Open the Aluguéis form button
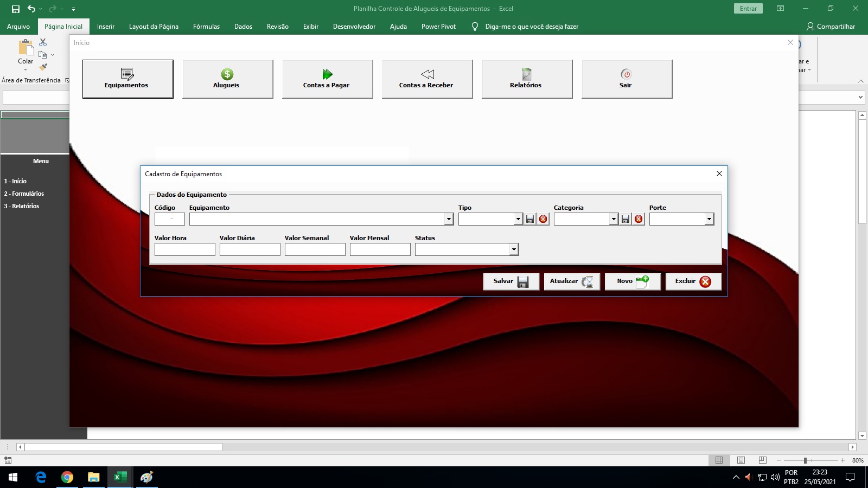Screen dimensions: 868x488 tap(227, 79)
